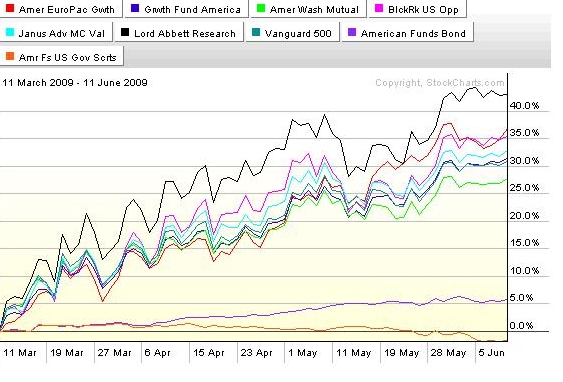Screen dimensions: 563x382
Task: Click the date range text 11 March 2009 - 11 June 2009
Action: click(x=75, y=83)
